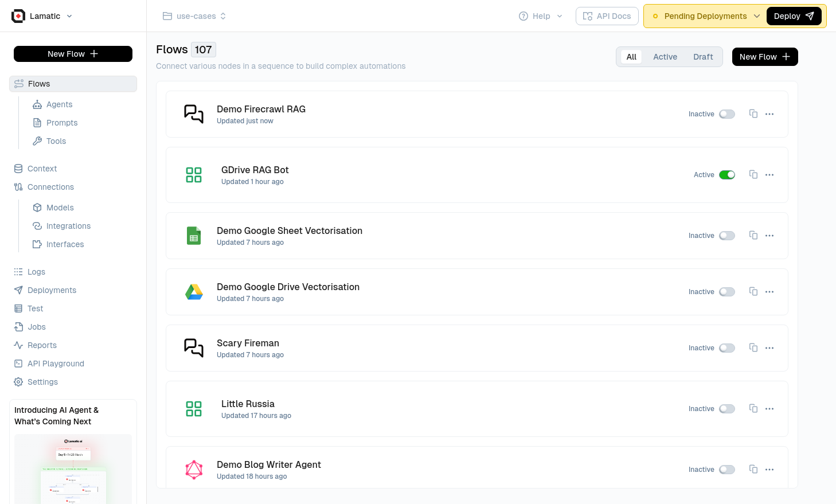Disable the GDrive RAG Bot toggle
Screen dimensions: 836x504
point(727,175)
